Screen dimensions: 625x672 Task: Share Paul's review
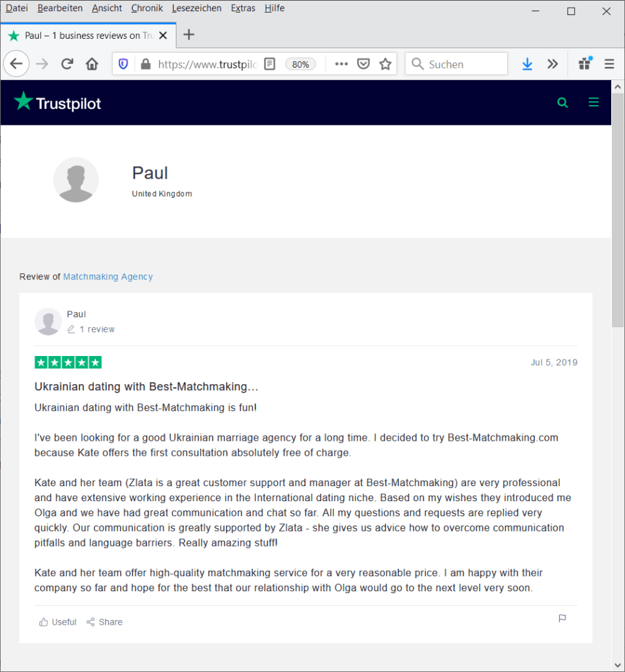104,622
